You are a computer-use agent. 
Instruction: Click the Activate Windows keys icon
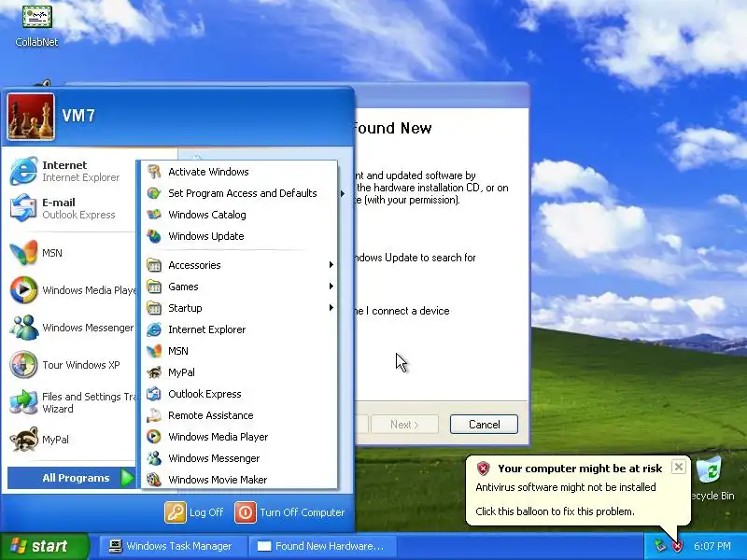[154, 172]
